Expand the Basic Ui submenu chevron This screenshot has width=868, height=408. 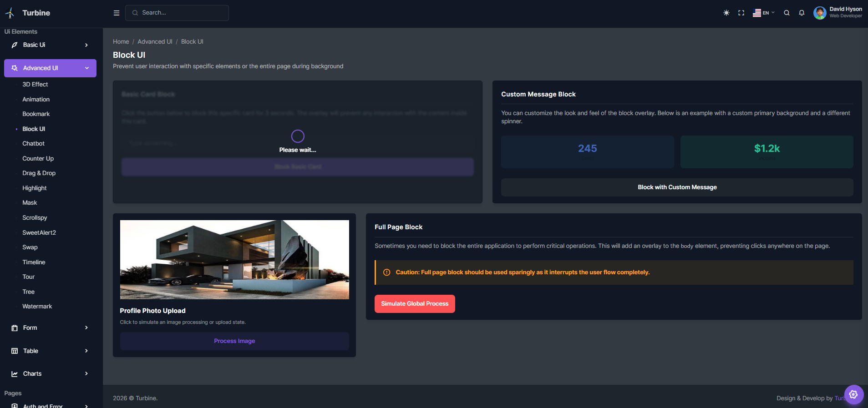click(x=86, y=45)
